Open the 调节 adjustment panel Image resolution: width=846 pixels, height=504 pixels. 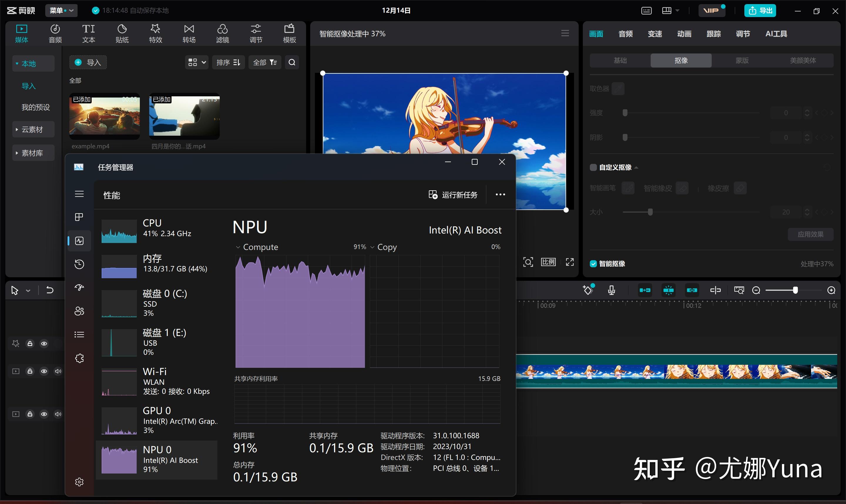(x=256, y=33)
